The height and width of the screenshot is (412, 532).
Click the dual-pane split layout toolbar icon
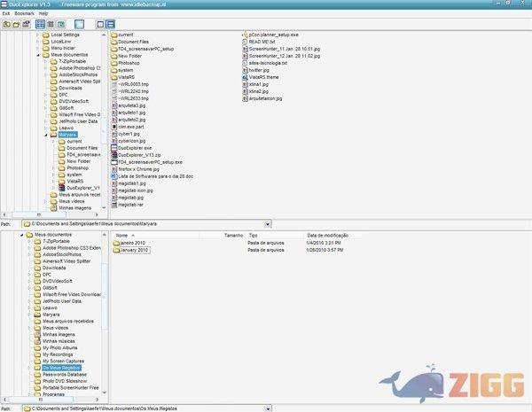point(110,24)
